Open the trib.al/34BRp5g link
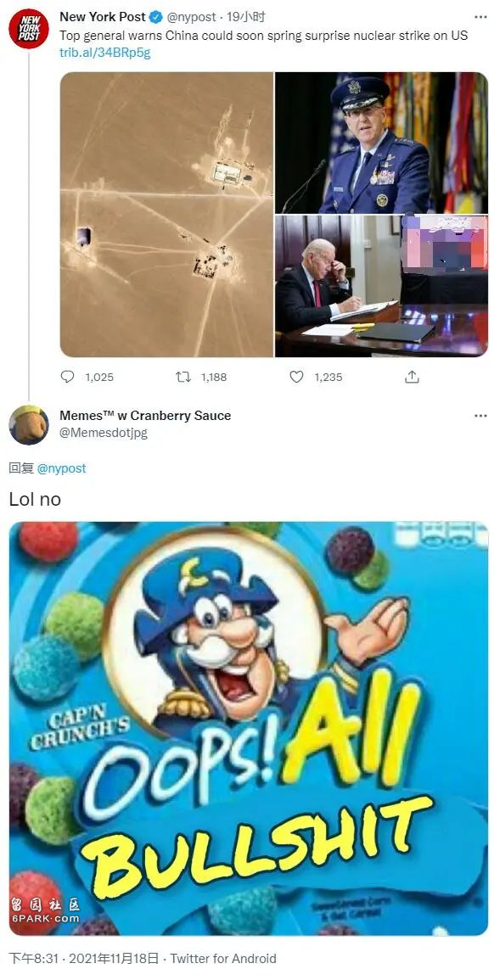This screenshot has width=494, height=980. click(105, 53)
